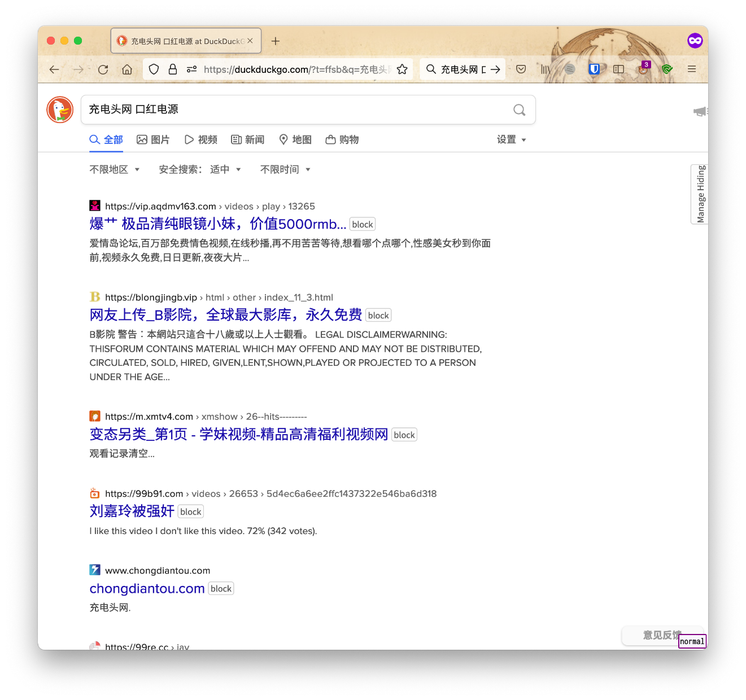
Task: Click block next to 刘嘉玲 result
Action: [191, 512]
